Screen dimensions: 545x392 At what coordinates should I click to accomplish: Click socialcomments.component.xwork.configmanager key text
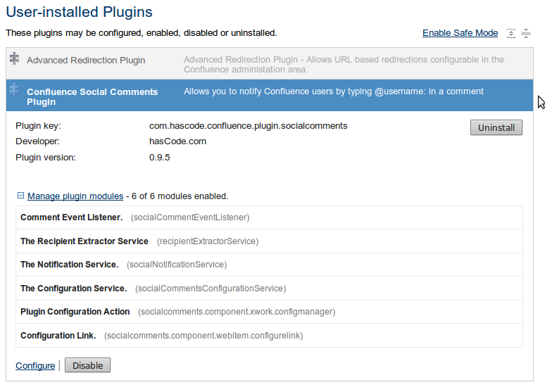pyautogui.click(x=237, y=312)
